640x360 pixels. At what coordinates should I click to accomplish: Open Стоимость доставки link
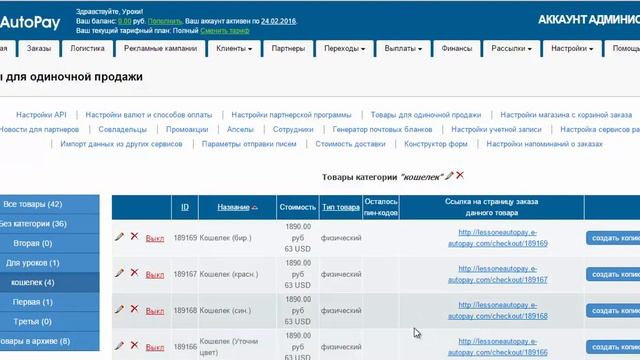click(x=350, y=144)
